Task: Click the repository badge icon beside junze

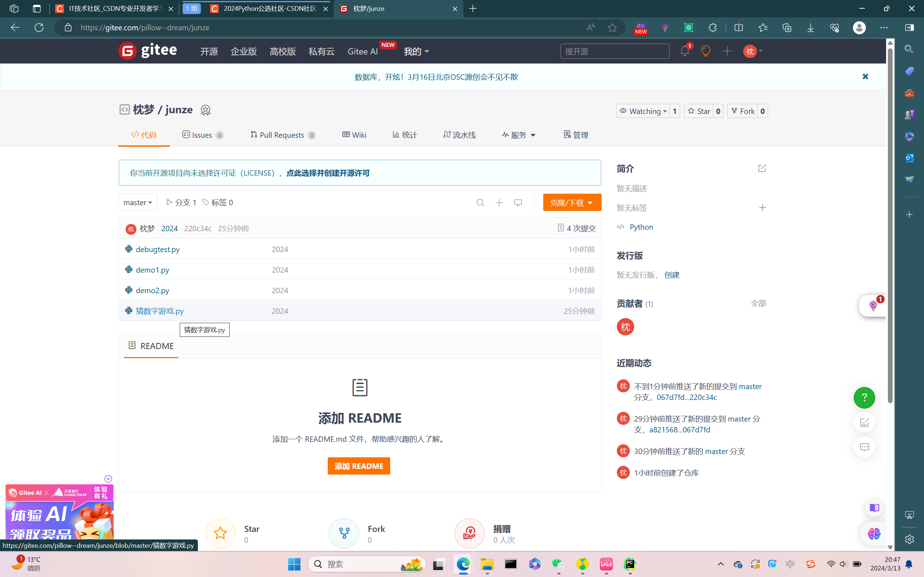Action: click(x=205, y=110)
